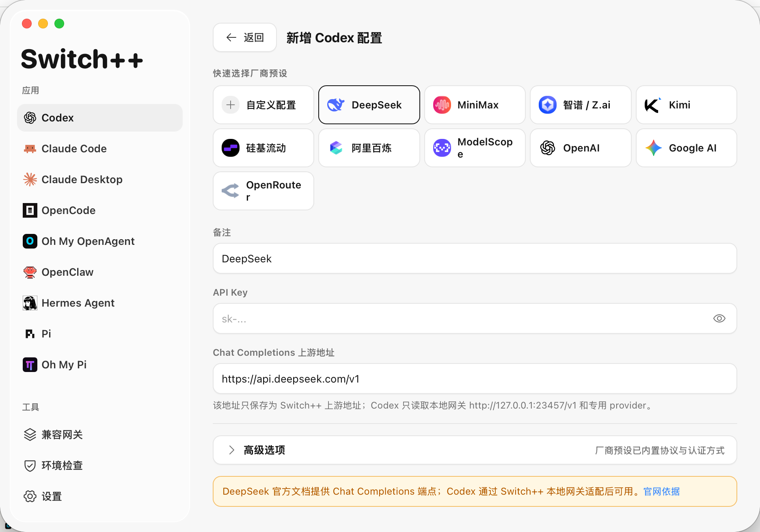Click the 快速选择厂商预设 label

point(250,73)
